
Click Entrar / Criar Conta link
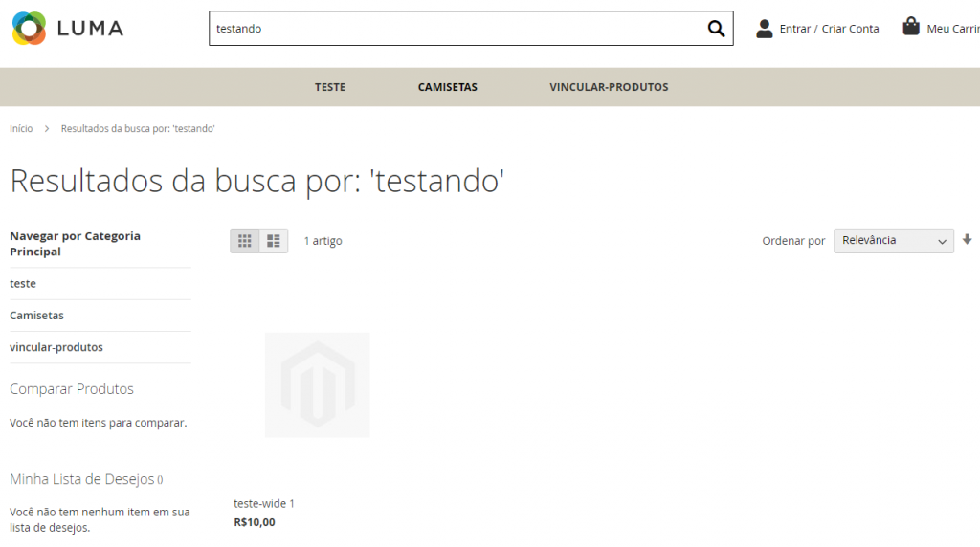(829, 29)
